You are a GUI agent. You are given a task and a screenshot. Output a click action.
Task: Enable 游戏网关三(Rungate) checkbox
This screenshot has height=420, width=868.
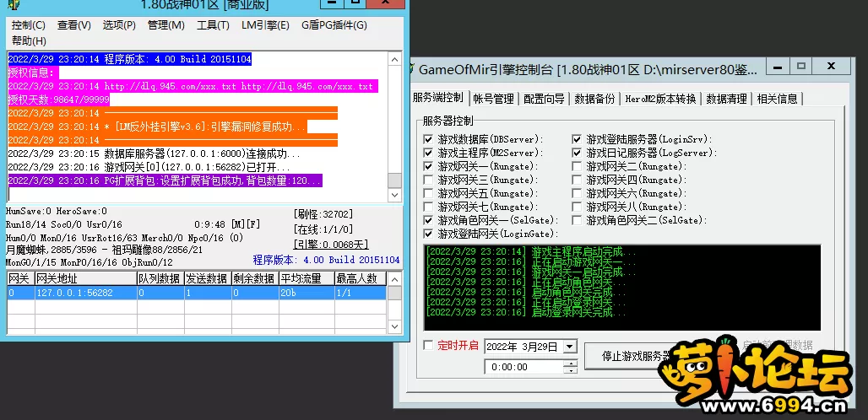coord(428,180)
